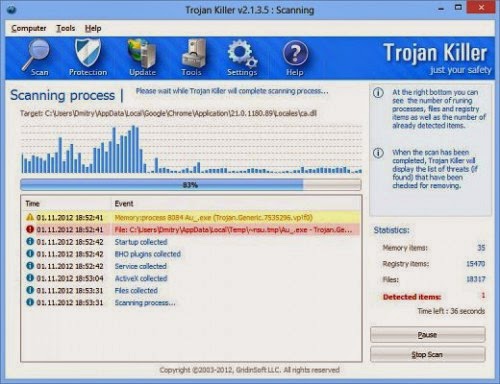Click the Memory items value 35
The image size is (500, 384).
coord(481,248)
